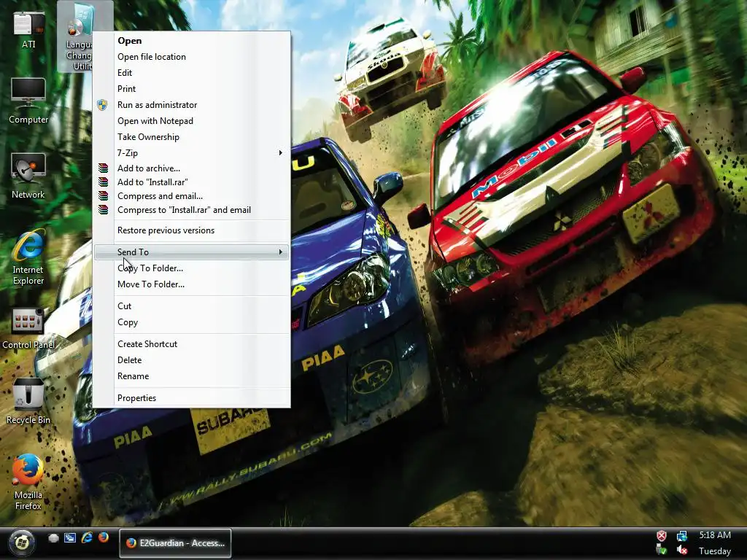This screenshot has height=560, width=747.
Task: Switch to E2Guardian Firefox taskbar button
Action: coord(175,542)
